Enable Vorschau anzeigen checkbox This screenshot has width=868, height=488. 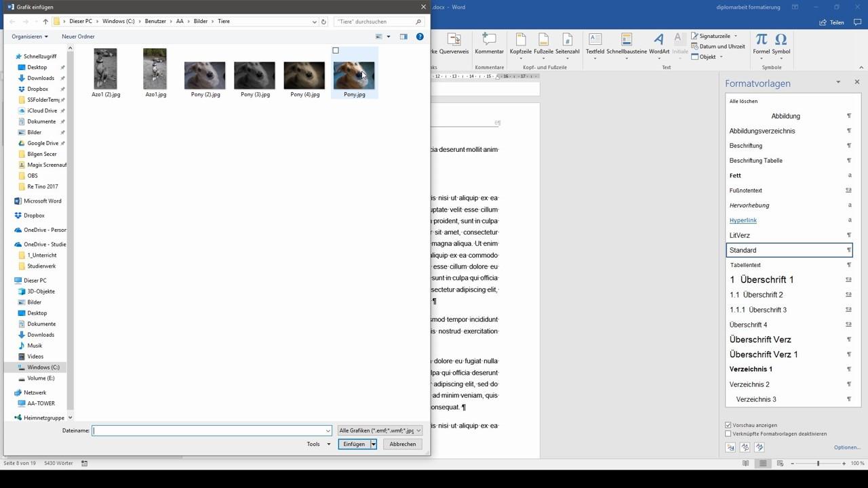[x=728, y=425]
